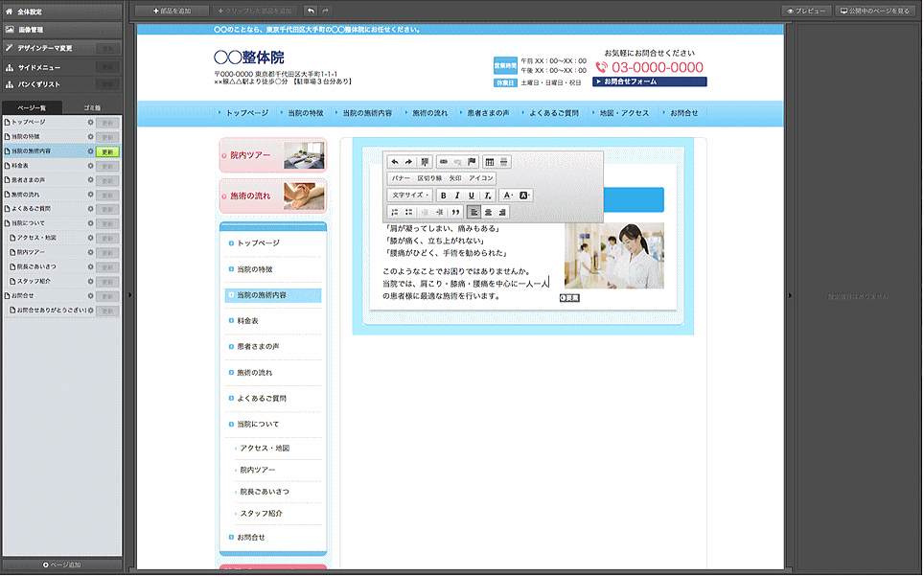Open settings gear for トップページ page
This screenshot has width=924, height=577.
tap(90, 123)
